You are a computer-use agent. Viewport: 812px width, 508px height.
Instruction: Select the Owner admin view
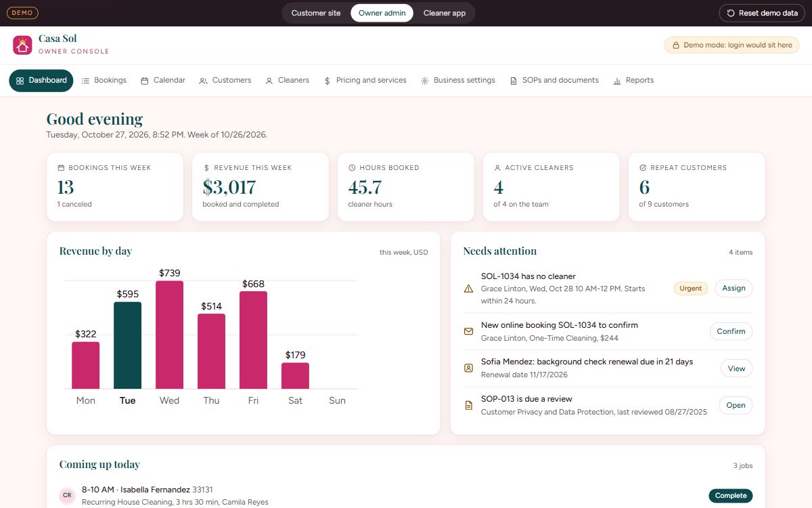point(382,13)
